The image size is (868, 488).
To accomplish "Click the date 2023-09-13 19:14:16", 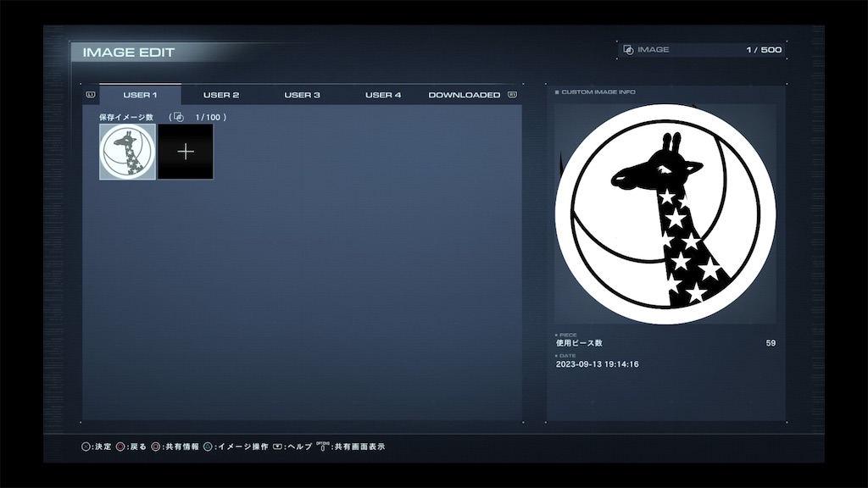I will click(x=598, y=364).
